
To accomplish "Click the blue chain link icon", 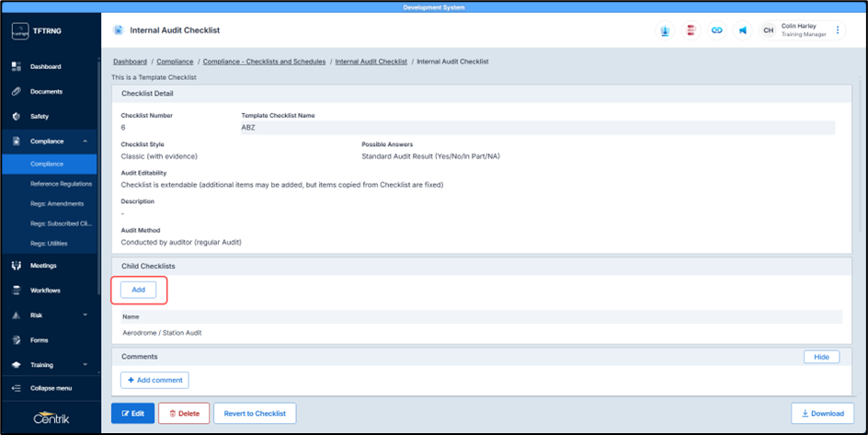I will tap(717, 30).
